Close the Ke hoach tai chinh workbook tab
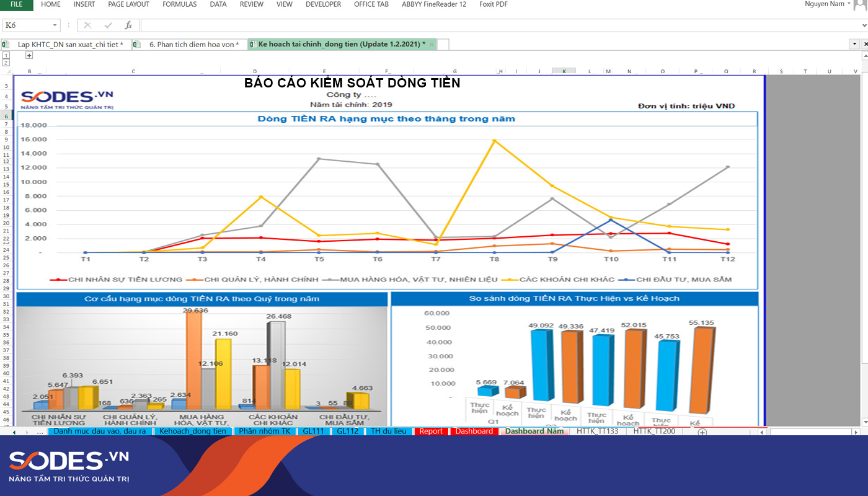The width and height of the screenshot is (868, 496). 432,45
